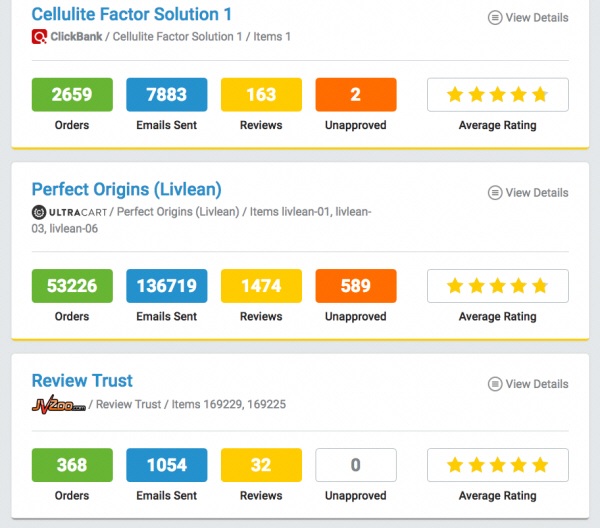Open the ClickBank logo icon
This screenshot has width=600, height=528.
[39, 37]
